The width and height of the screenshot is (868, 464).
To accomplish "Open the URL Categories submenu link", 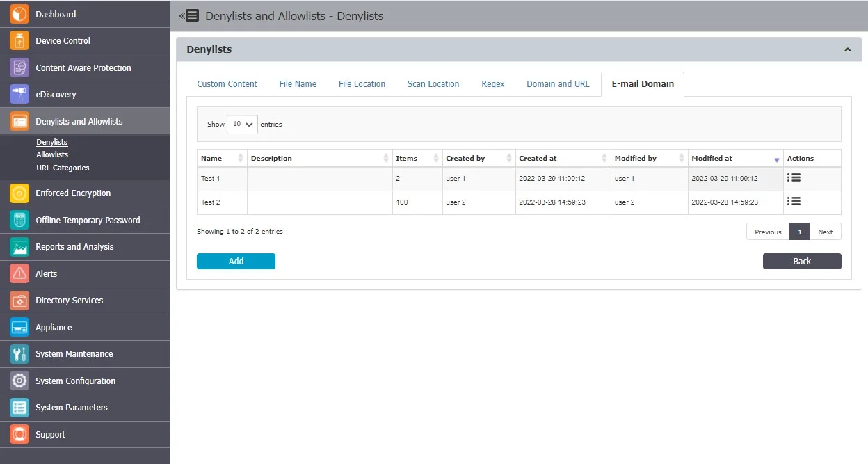I will [63, 168].
